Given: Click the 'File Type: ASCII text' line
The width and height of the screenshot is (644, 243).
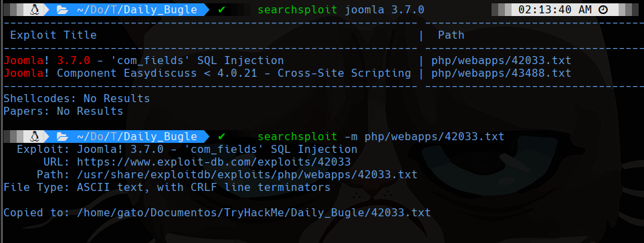Looking at the screenshot, I should coord(167,188).
